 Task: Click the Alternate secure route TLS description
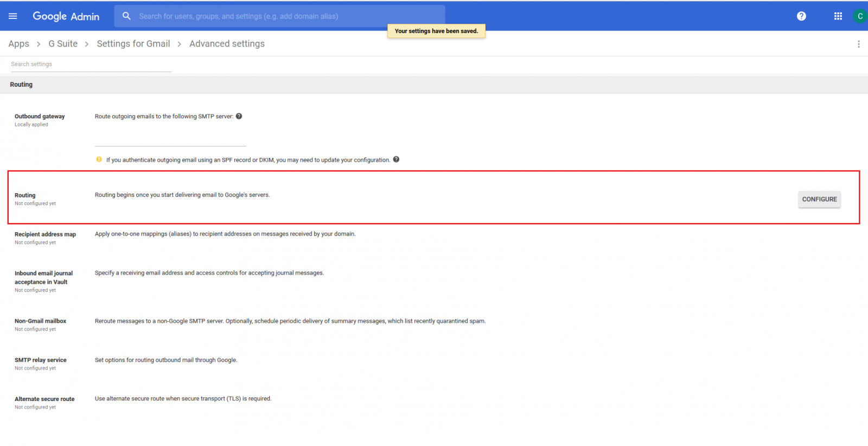(183, 399)
